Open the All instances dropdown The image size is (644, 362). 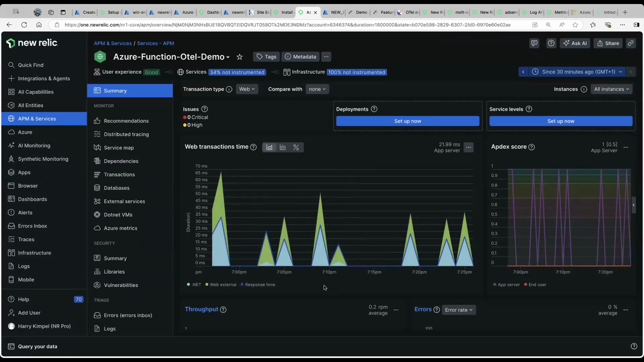pyautogui.click(x=611, y=89)
